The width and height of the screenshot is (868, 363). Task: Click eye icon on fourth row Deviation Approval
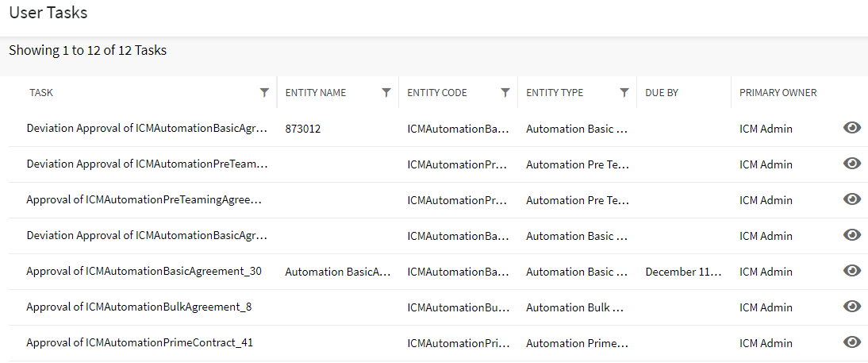(x=852, y=235)
